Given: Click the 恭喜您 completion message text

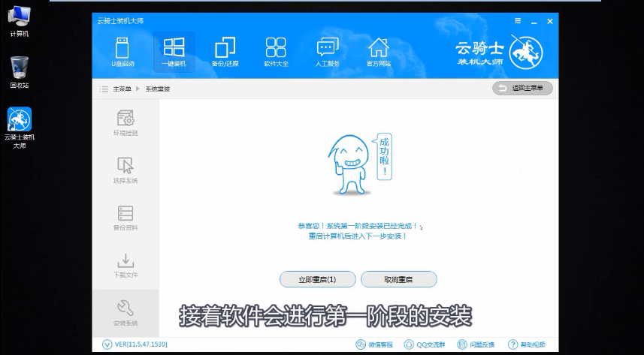Looking at the screenshot, I should pyautogui.click(x=358, y=226).
